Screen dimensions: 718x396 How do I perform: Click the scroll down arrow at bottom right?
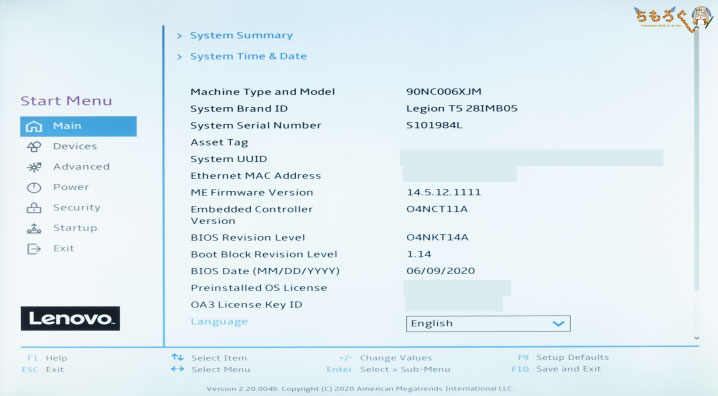click(696, 338)
